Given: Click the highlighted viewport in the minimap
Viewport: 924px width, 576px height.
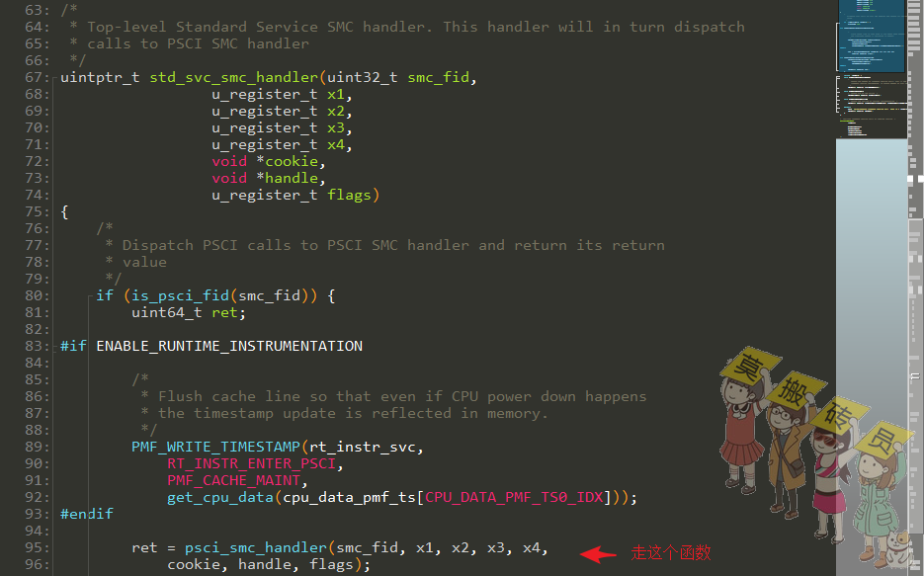Looking at the screenshot, I should pyautogui.click(x=871, y=36).
